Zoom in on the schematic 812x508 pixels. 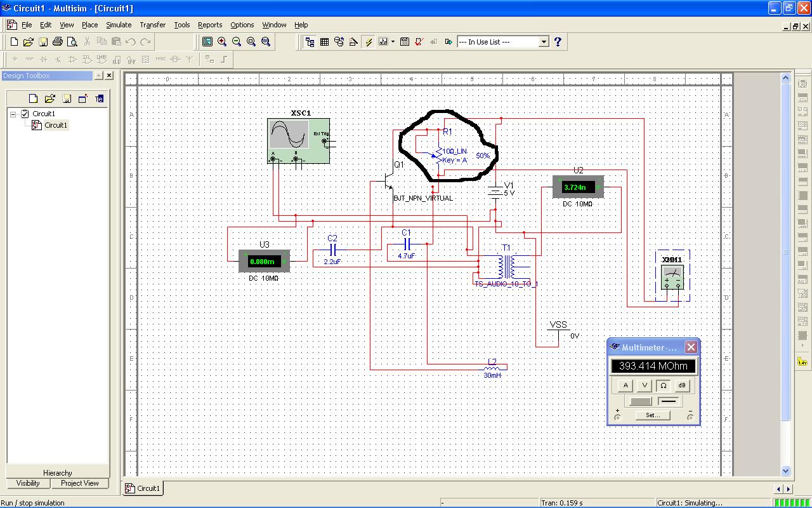click(222, 42)
